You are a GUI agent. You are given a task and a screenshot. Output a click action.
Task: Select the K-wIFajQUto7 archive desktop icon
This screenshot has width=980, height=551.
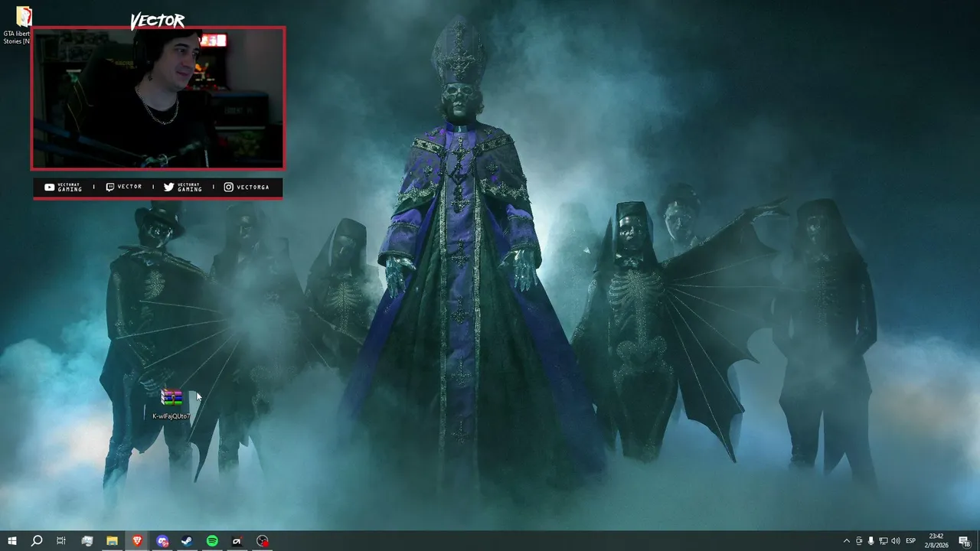tap(171, 404)
